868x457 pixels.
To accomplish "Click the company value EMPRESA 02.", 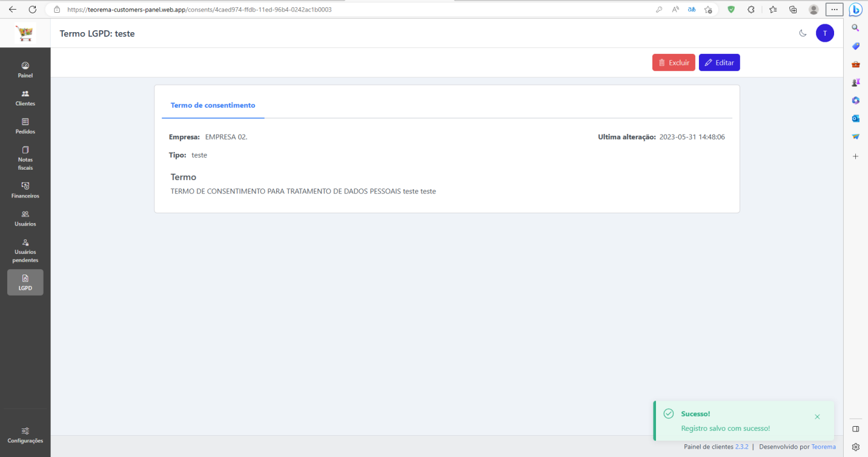I will coord(227,137).
